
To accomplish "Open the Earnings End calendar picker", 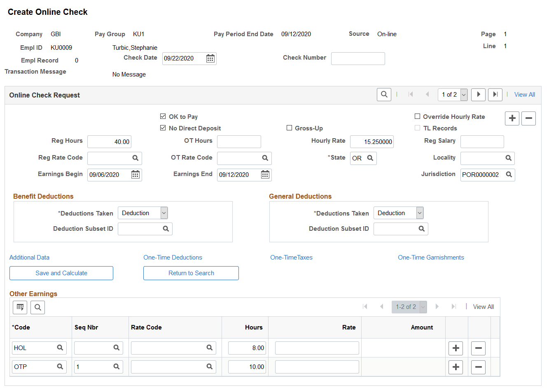I will tap(266, 174).
